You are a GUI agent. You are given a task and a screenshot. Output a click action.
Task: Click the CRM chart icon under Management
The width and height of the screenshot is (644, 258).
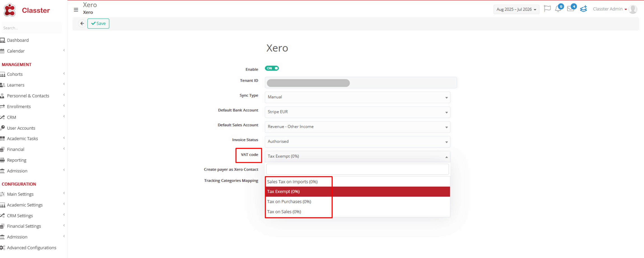coord(3,117)
